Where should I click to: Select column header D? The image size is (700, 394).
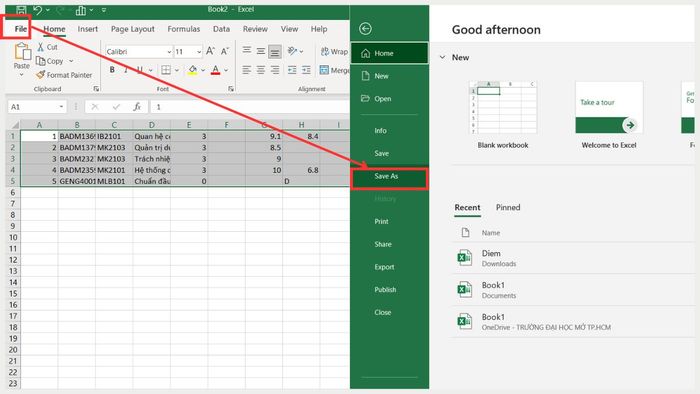pyautogui.click(x=151, y=125)
